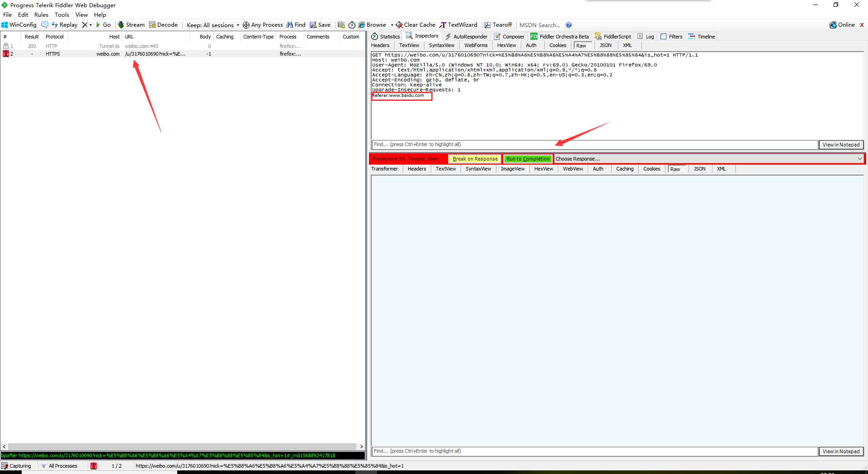Open Find sessions dialog
868x474 pixels.
pos(296,25)
